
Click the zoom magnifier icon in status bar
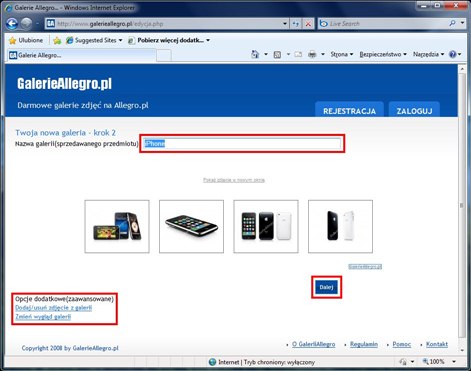pos(425,362)
